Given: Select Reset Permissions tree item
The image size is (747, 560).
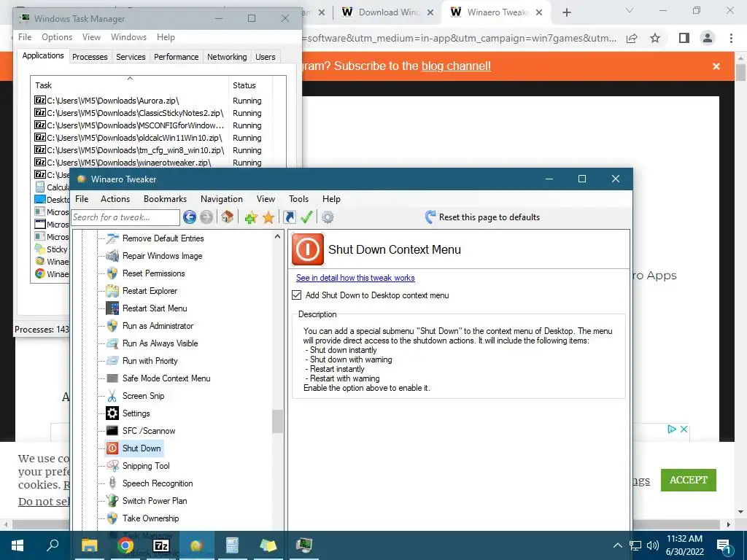Looking at the screenshot, I should (x=153, y=273).
